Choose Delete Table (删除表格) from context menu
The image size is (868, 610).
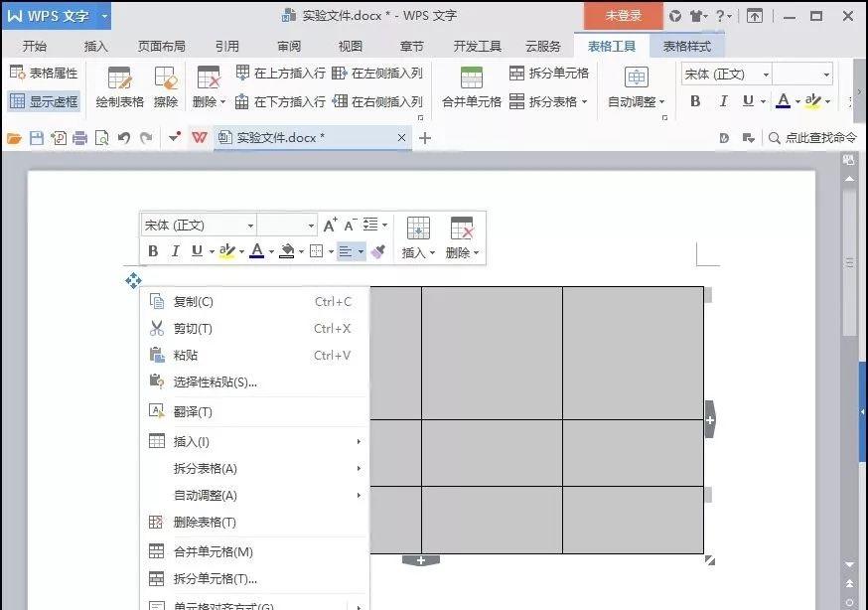204,522
